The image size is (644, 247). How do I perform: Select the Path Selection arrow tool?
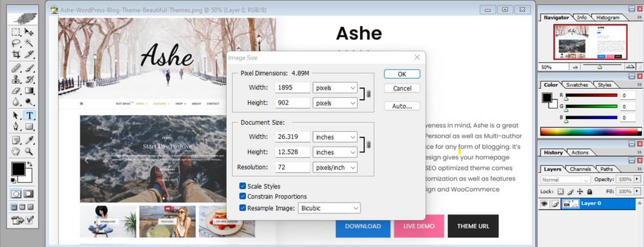[x=16, y=115]
